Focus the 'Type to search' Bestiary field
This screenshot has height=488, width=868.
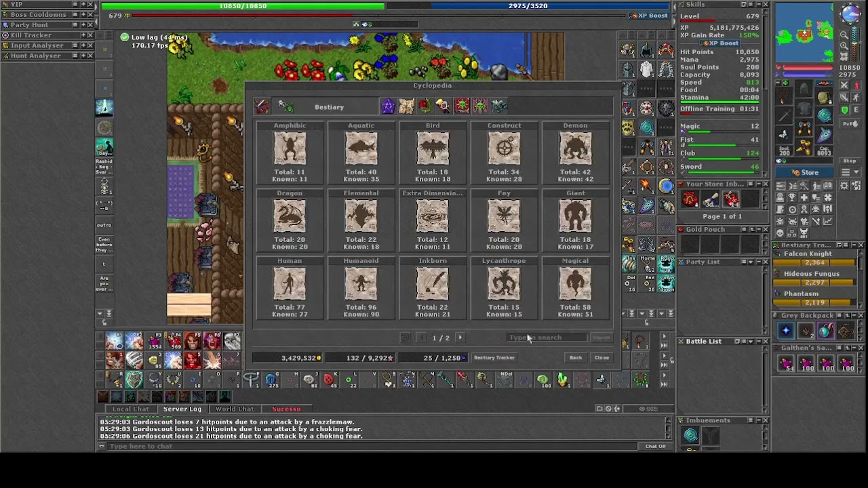point(547,338)
